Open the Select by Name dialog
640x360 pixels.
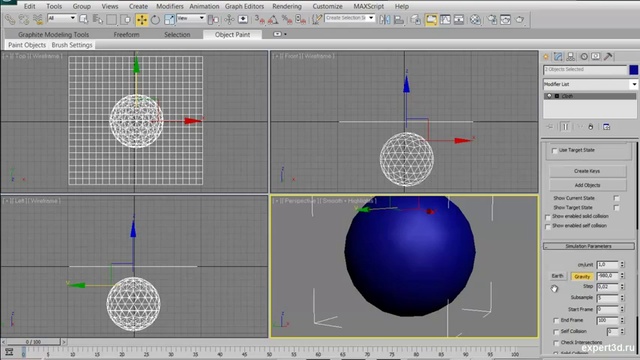[x=98, y=19]
